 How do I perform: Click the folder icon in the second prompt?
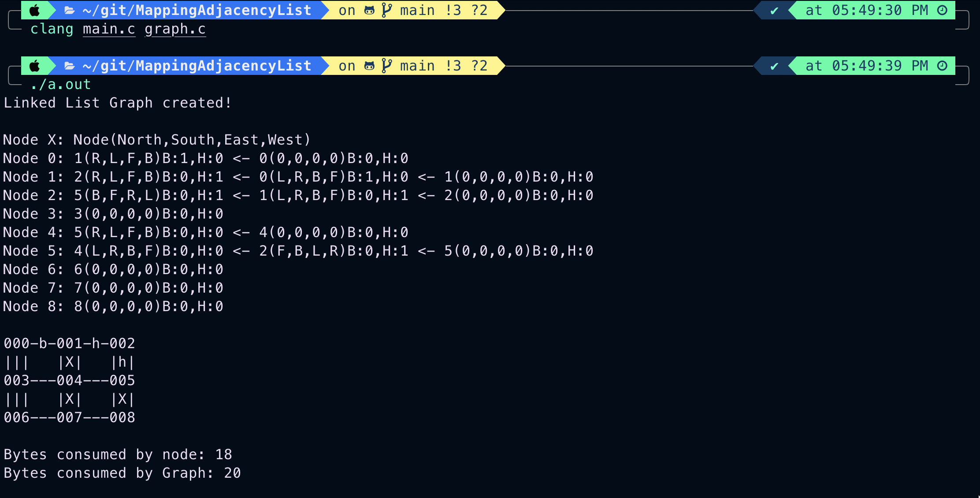68,65
